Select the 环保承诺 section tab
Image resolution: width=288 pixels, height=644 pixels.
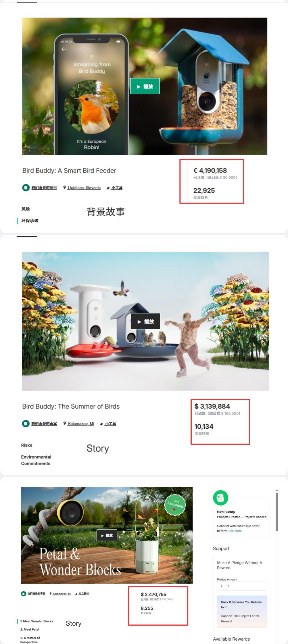tap(30, 221)
